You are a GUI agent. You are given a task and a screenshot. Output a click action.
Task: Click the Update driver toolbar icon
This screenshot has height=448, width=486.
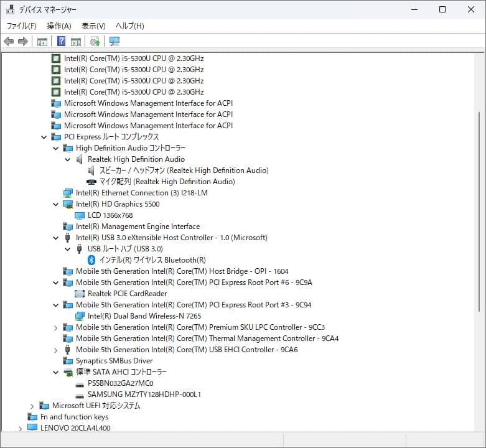point(95,42)
